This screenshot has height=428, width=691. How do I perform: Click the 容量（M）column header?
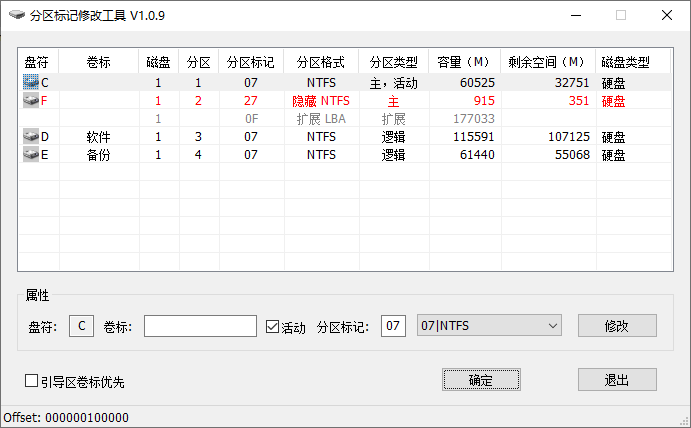click(x=465, y=62)
